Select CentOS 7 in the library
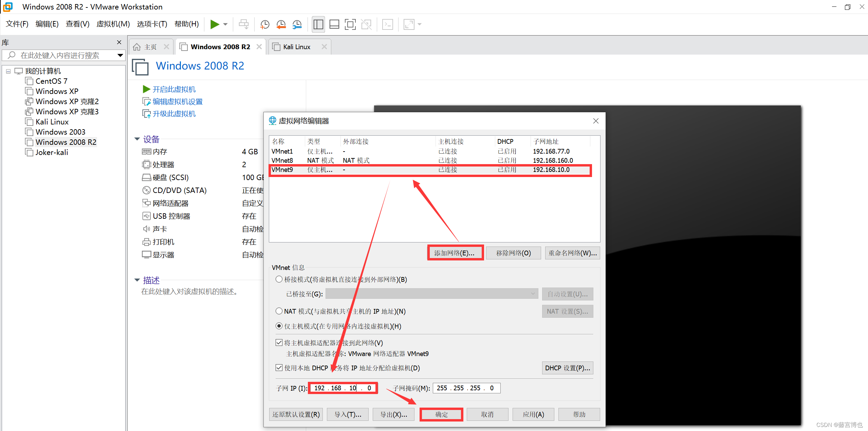The height and width of the screenshot is (431, 868). coord(51,81)
